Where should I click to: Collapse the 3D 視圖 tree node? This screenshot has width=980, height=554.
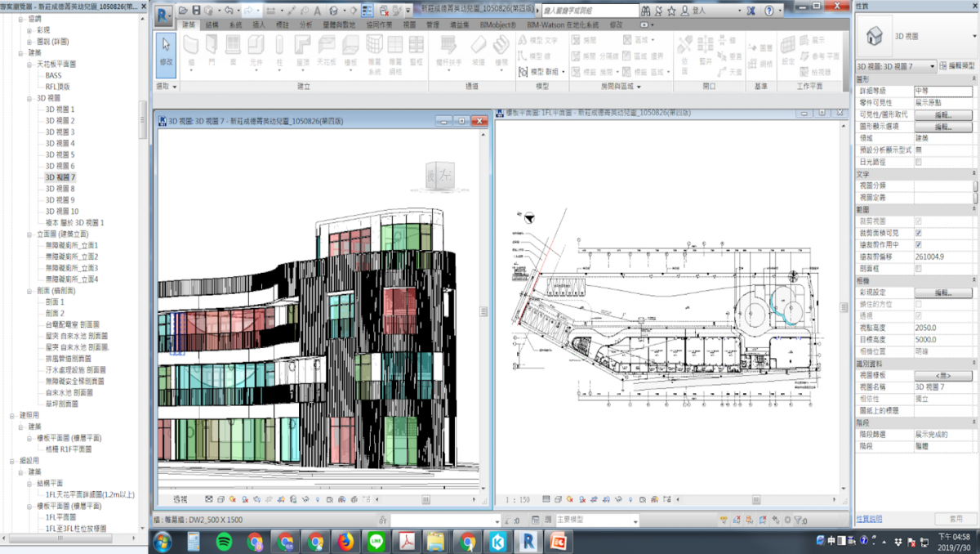[29, 98]
